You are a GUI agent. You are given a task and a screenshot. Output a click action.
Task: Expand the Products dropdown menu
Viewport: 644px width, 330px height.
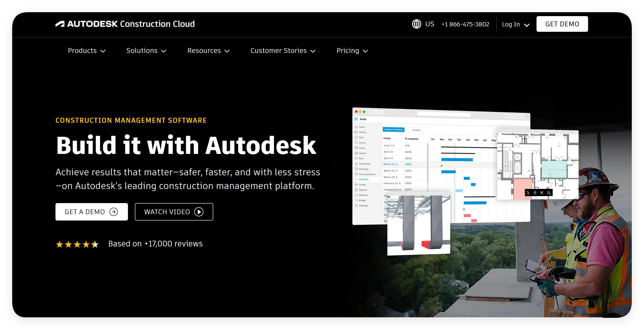(x=87, y=51)
